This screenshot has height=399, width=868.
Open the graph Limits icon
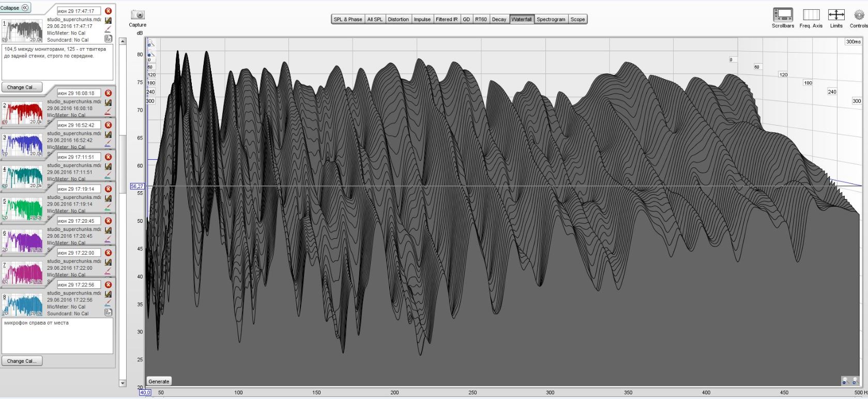836,14
